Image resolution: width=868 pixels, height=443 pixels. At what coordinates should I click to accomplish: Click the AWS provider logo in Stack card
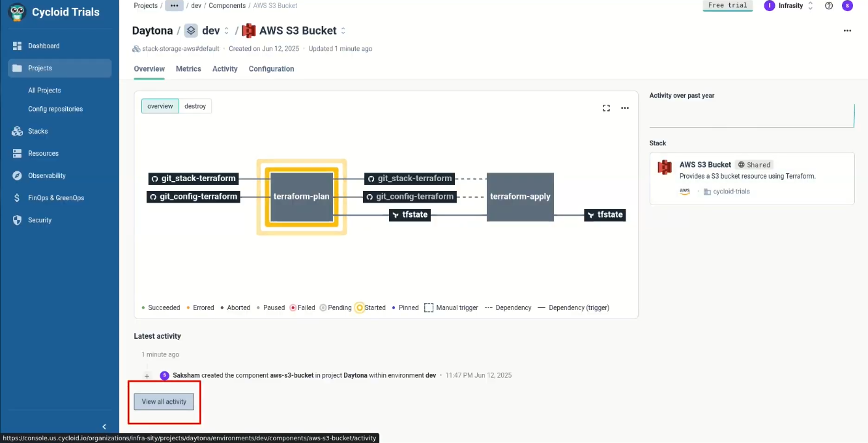pos(685,192)
